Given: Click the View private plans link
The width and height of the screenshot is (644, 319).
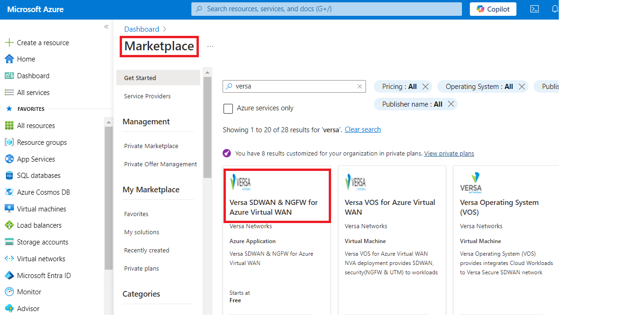Looking at the screenshot, I should click(x=449, y=153).
